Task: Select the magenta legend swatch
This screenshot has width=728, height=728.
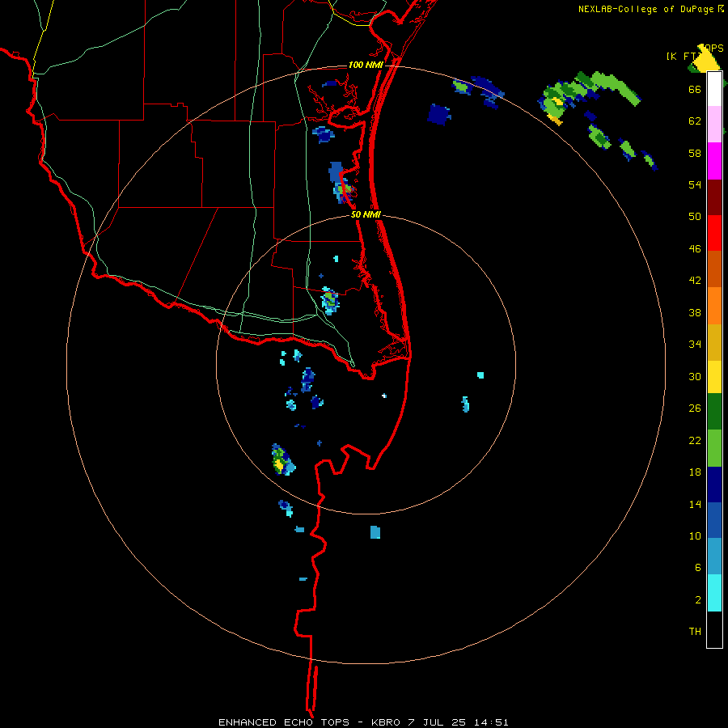Action: coord(714,161)
